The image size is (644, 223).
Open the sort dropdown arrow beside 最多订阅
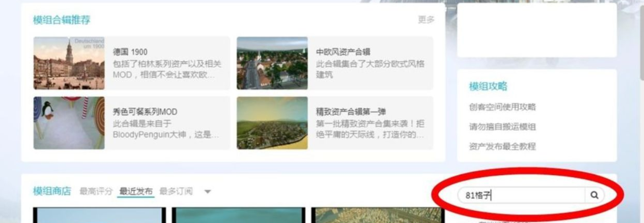pyautogui.click(x=207, y=192)
